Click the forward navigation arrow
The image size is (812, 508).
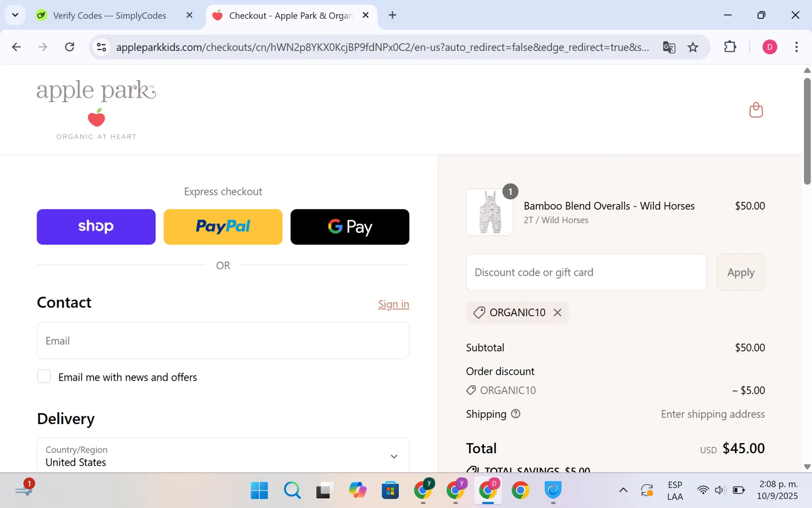(43, 47)
